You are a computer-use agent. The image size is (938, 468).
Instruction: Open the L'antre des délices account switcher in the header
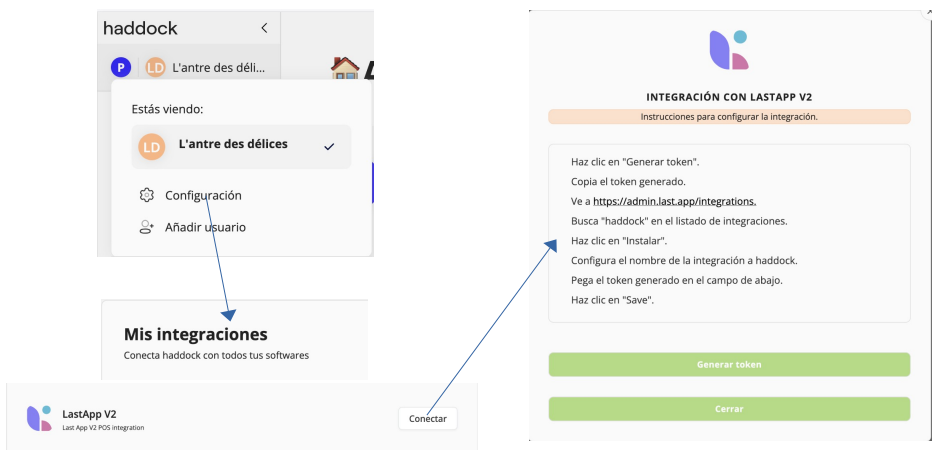click(x=206, y=67)
